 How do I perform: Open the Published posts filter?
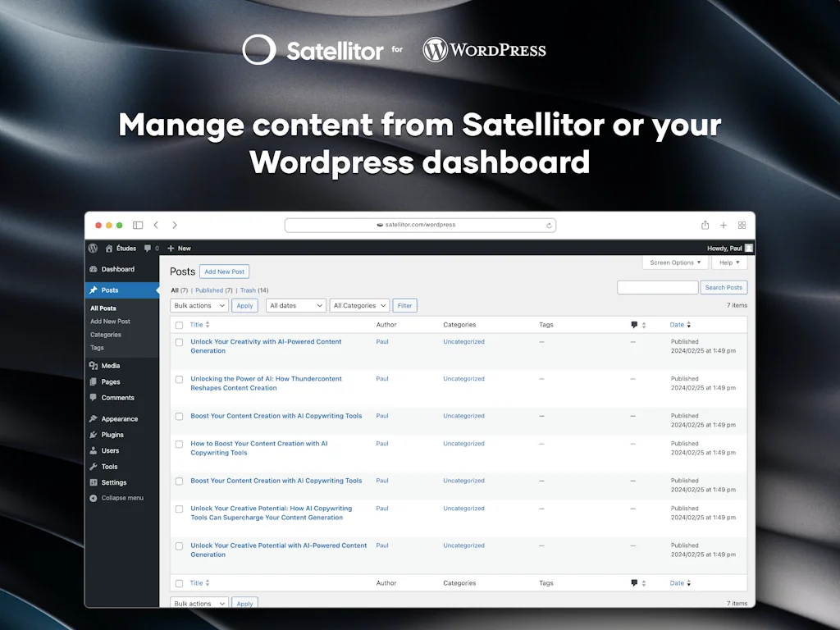point(208,290)
